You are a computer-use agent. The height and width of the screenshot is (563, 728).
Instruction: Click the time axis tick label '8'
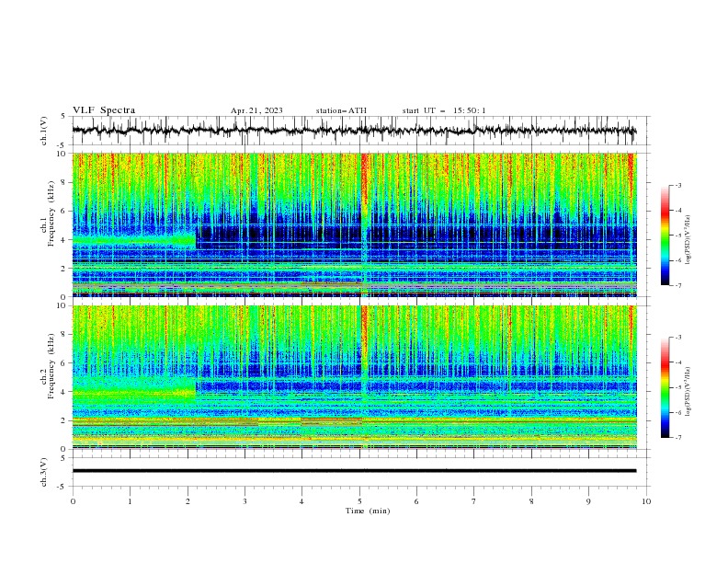point(531,501)
